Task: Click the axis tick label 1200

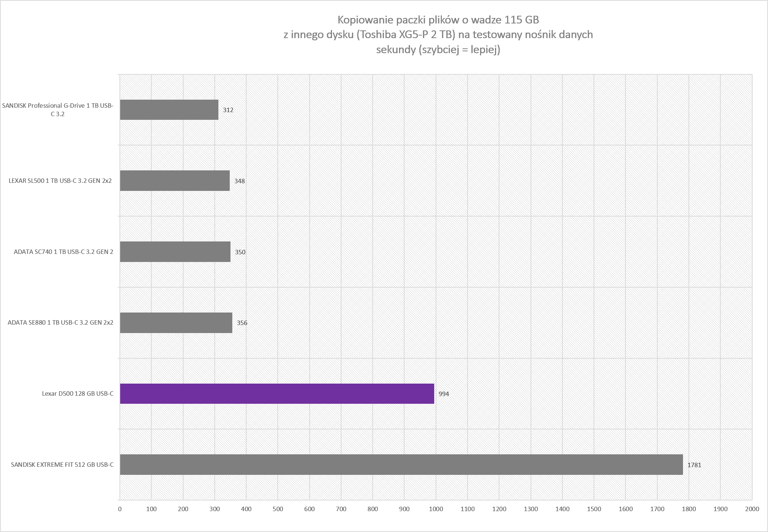Action: [x=499, y=509]
